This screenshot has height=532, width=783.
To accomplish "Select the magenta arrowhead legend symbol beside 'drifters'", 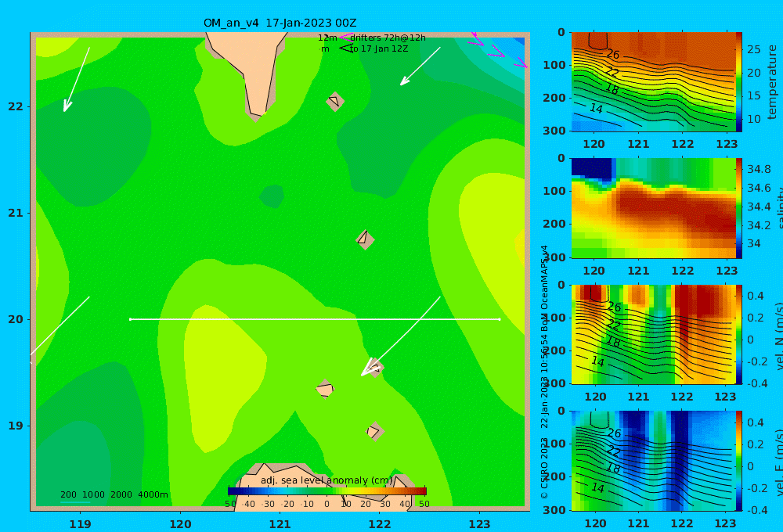I will click(345, 38).
